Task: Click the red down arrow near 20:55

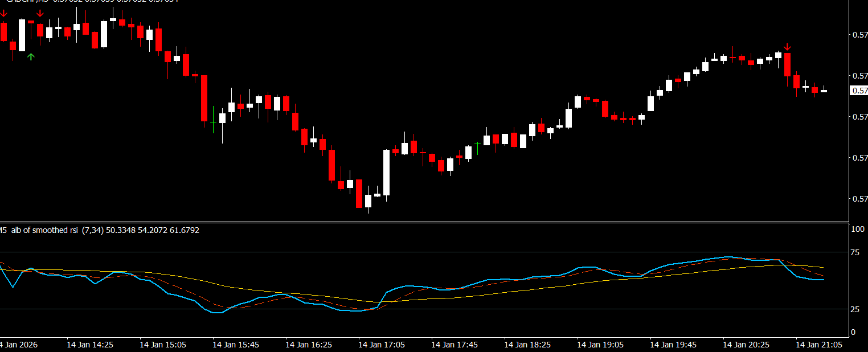Action: point(788,47)
